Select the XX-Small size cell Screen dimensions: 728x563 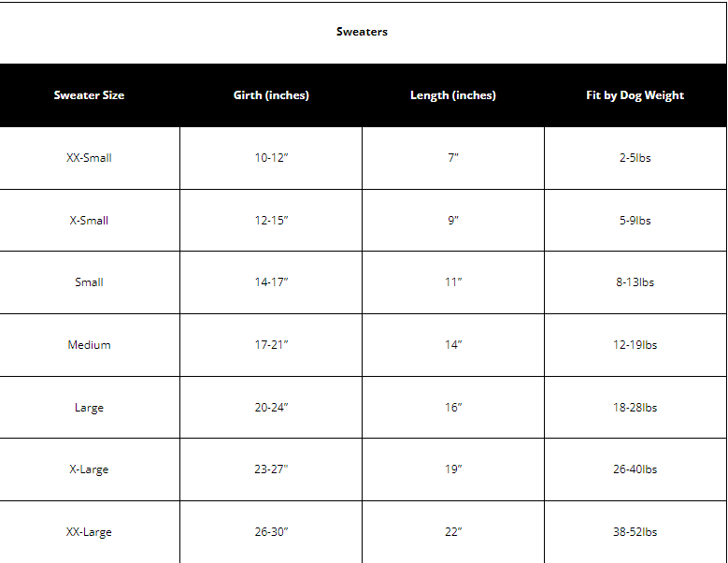89,158
